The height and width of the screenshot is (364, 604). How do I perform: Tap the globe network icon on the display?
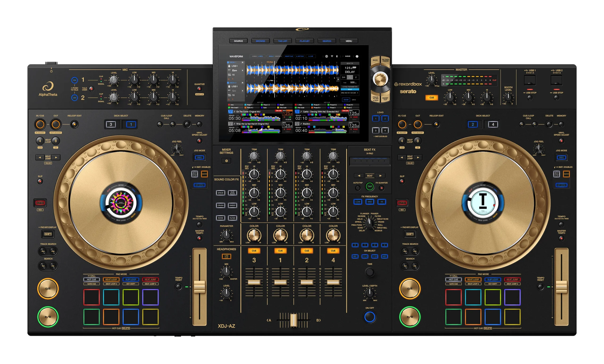click(x=327, y=56)
